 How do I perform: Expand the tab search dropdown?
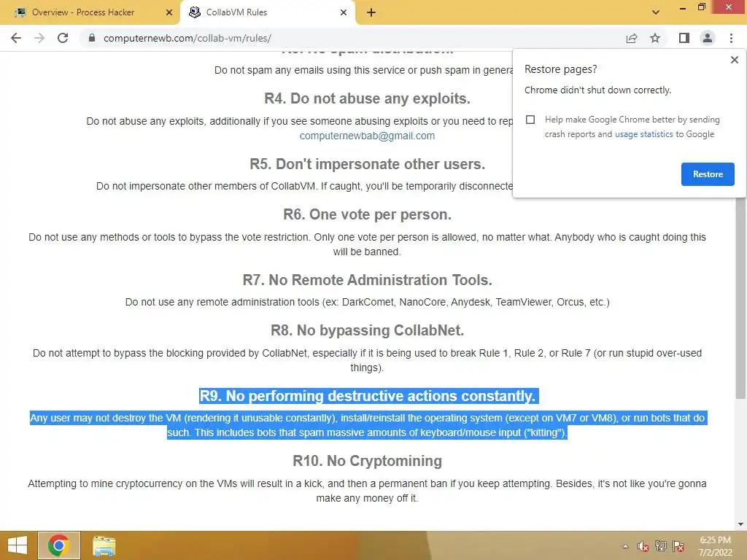[656, 12]
